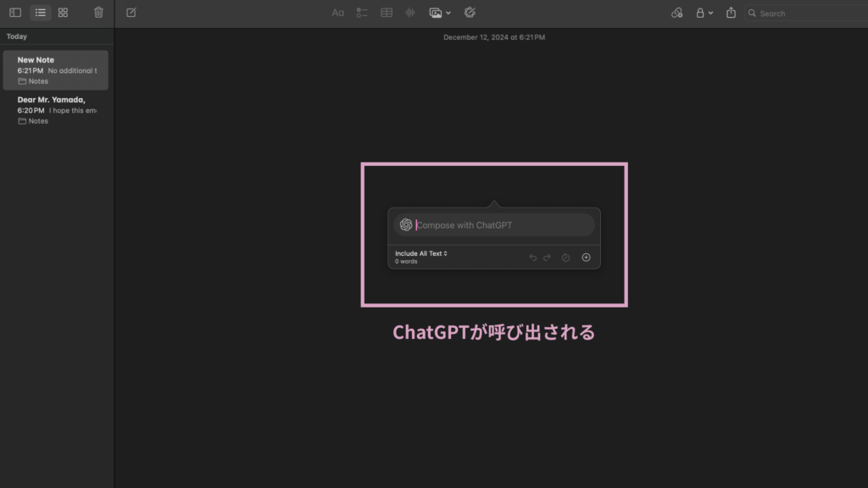Move the note to trash
This screenshot has height=488, width=868.
[x=98, y=13]
